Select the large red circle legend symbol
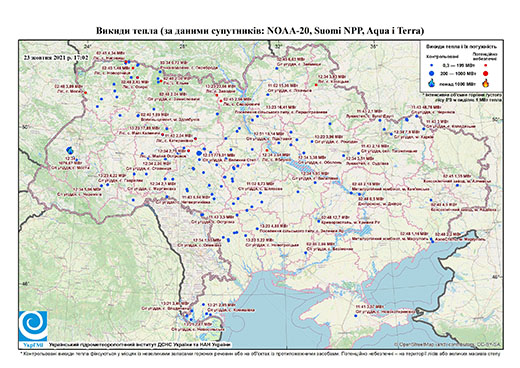 coord(486,73)
